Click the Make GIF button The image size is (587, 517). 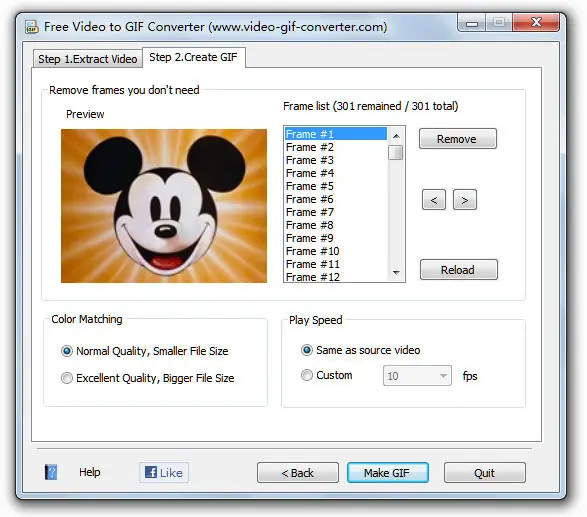[387, 472]
